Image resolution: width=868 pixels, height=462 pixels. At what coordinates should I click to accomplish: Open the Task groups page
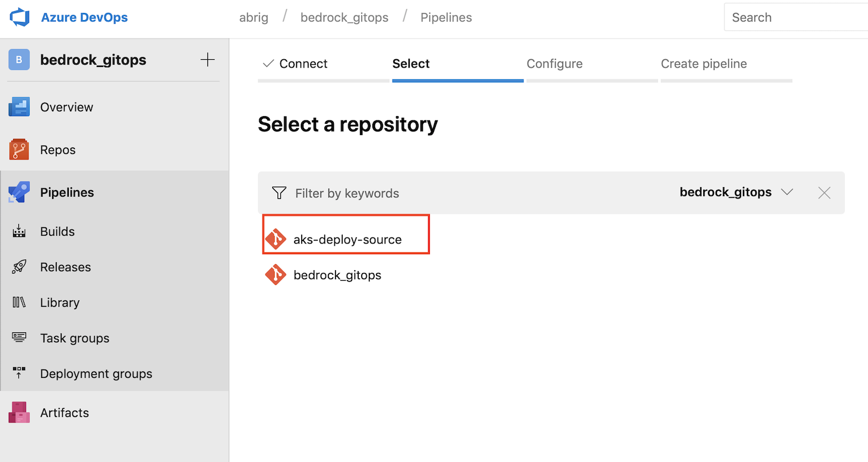pyautogui.click(x=75, y=338)
